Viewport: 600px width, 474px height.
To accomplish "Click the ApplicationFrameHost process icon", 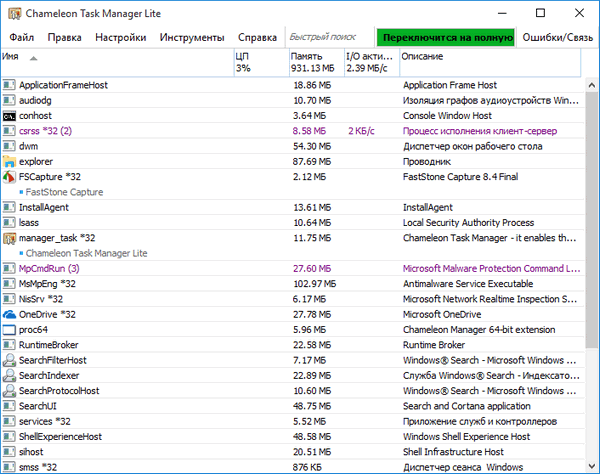I will pos(9,85).
